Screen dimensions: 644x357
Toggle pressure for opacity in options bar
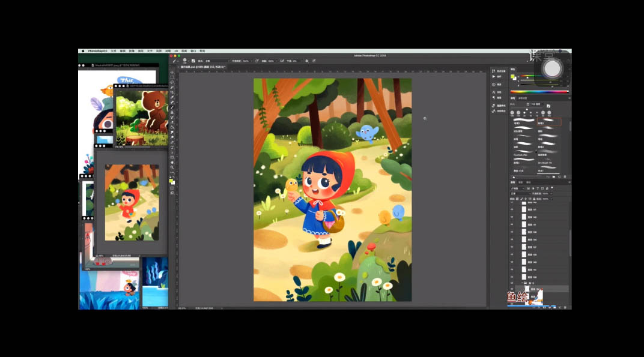[x=257, y=61]
